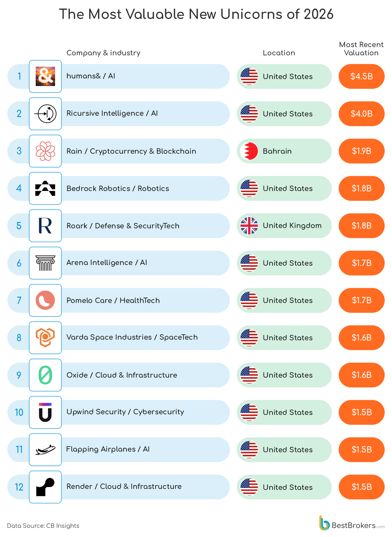The height and width of the screenshot is (537, 392).
Task: Click the Bedrock Robotics logo
Action: coord(45,188)
